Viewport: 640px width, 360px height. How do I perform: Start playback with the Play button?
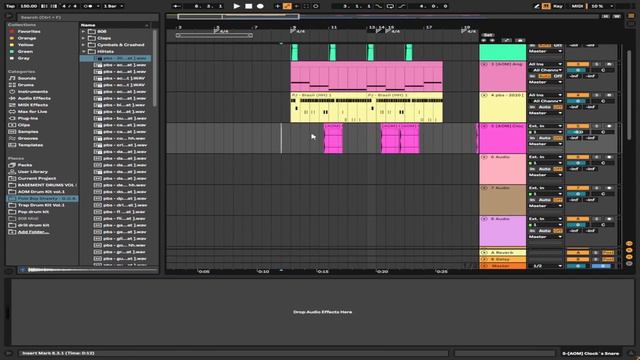tap(236, 6)
